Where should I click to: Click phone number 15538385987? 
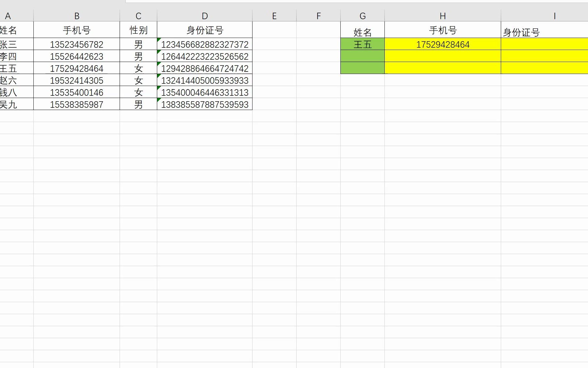point(76,104)
